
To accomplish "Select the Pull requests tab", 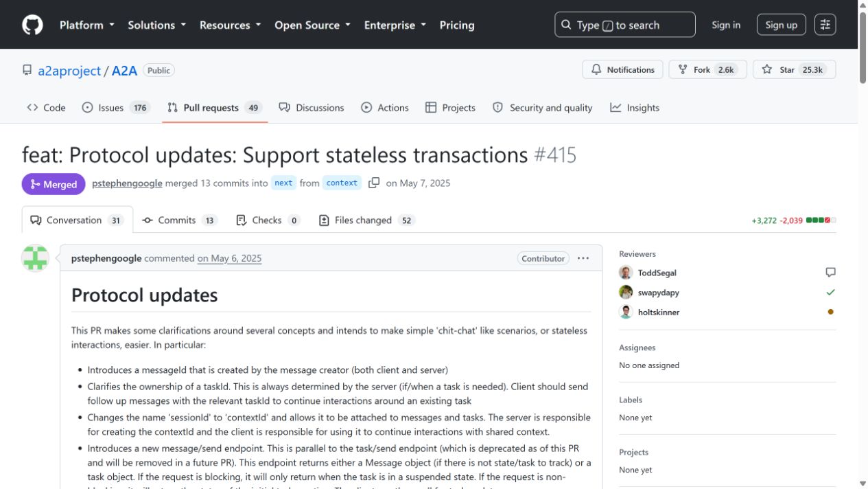I will click(215, 108).
